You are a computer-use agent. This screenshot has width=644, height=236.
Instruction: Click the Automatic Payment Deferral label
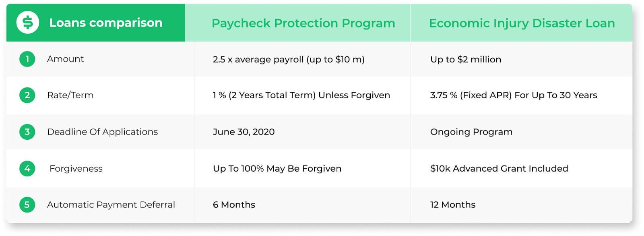(111, 205)
